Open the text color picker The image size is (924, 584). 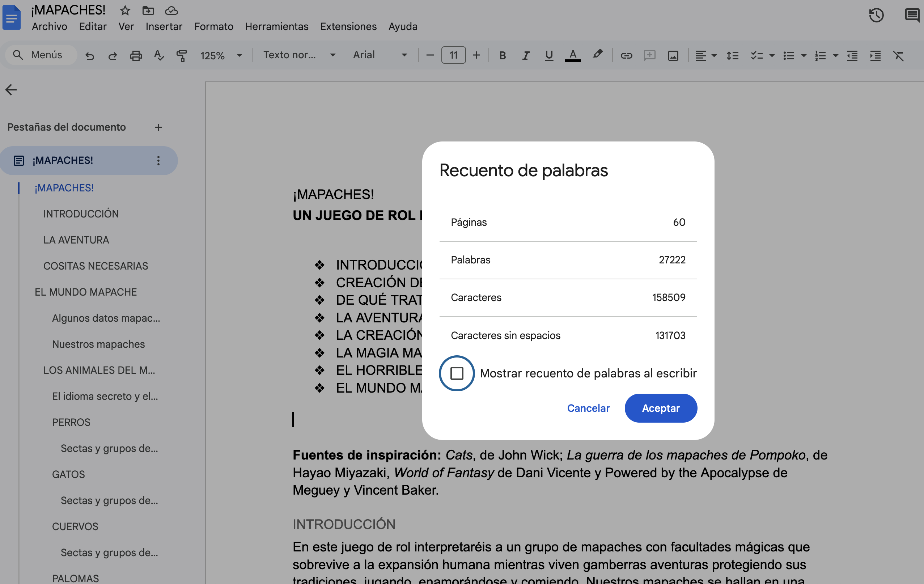coord(572,56)
